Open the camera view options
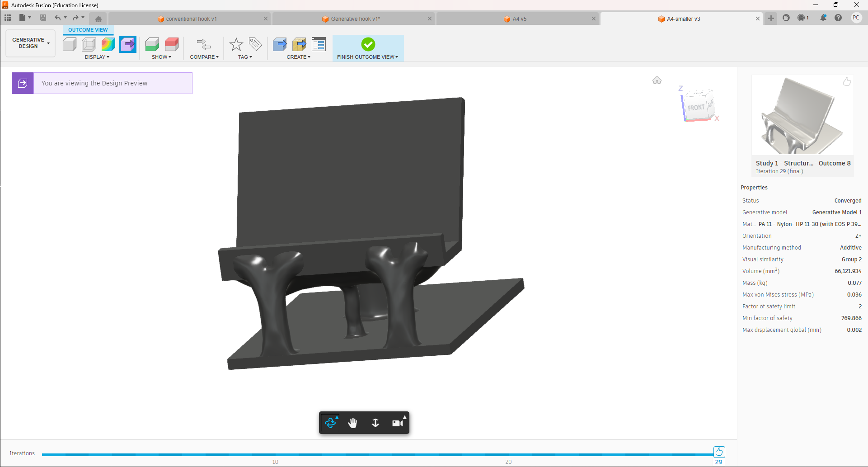 [398, 423]
